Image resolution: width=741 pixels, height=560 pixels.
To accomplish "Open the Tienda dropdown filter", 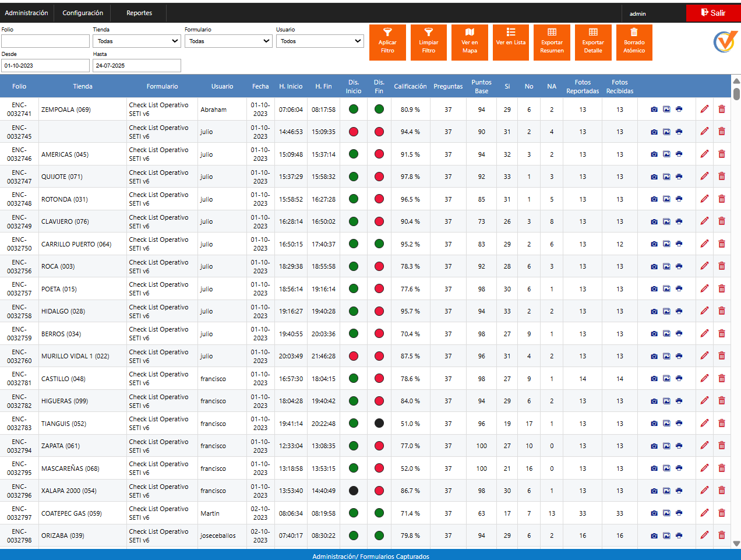I will (x=137, y=41).
